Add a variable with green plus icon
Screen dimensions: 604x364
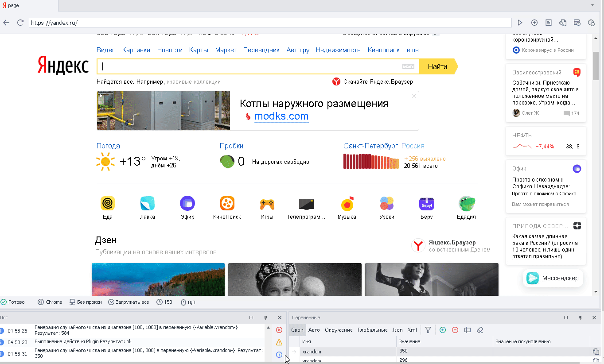click(x=442, y=330)
